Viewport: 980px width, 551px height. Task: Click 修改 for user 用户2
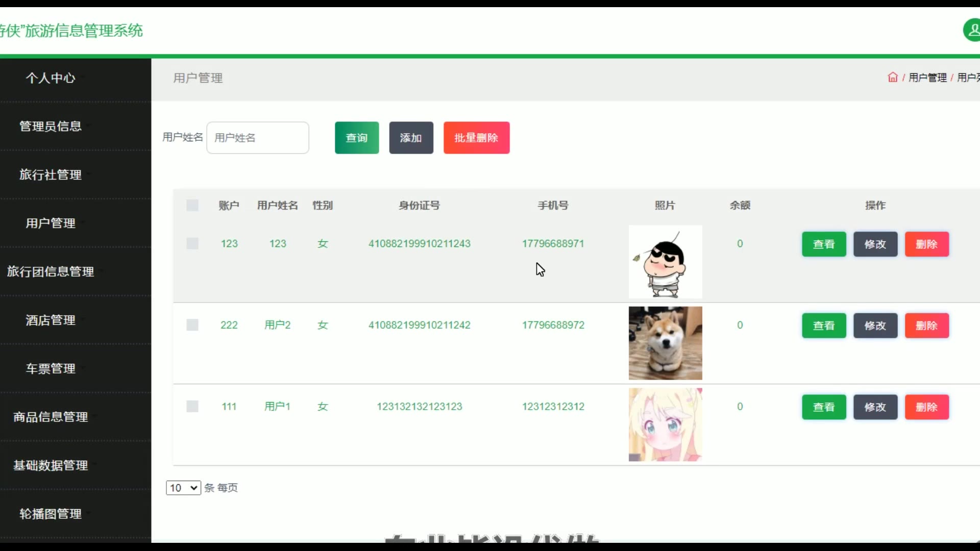tap(875, 325)
